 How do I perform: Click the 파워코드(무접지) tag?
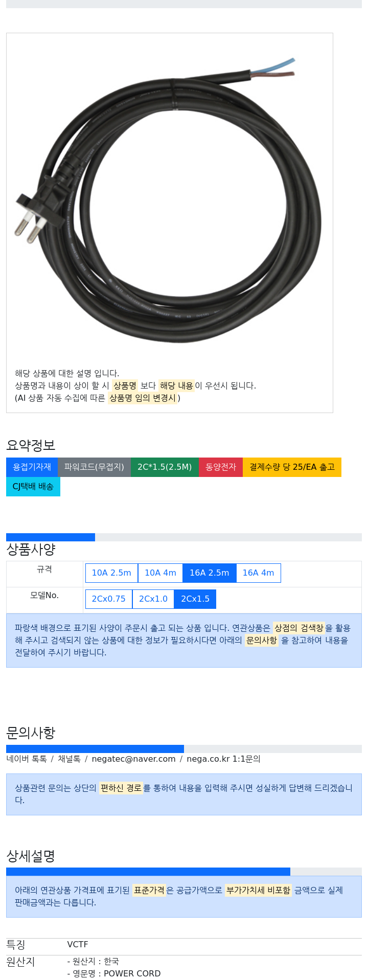pos(94,467)
